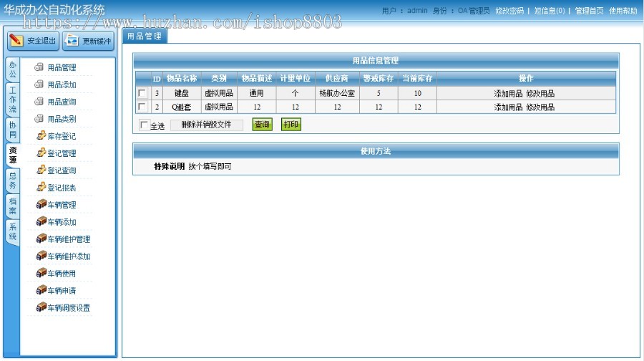644x361 pixels.
Task: Click the icon beside 登记查询
Action: (41, 170)
